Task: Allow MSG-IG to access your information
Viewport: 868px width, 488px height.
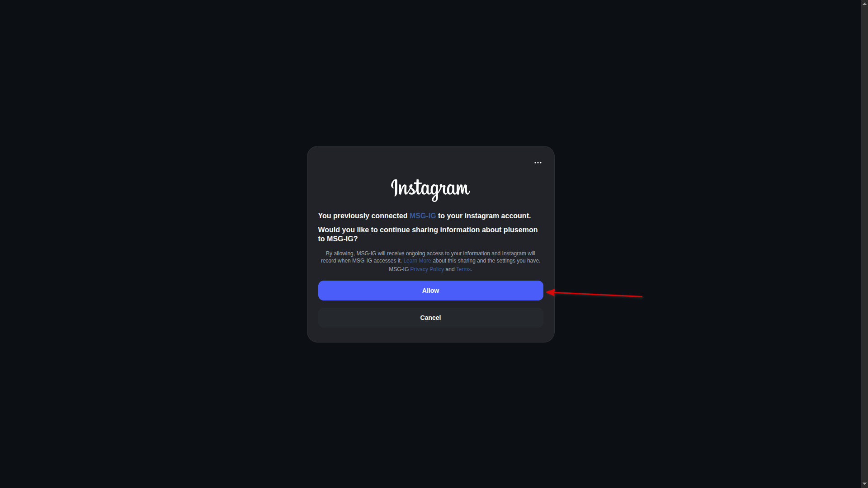Action: click(x=430, y=291)
